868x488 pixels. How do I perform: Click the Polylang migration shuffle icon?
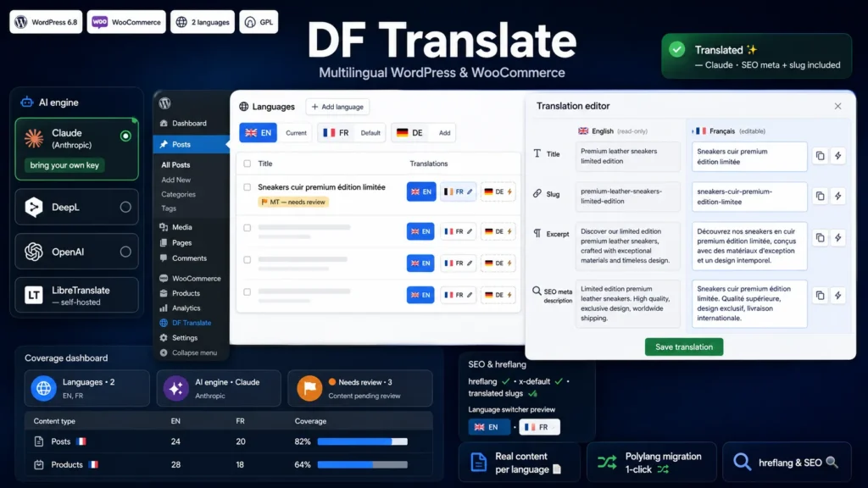pos(607,462)
